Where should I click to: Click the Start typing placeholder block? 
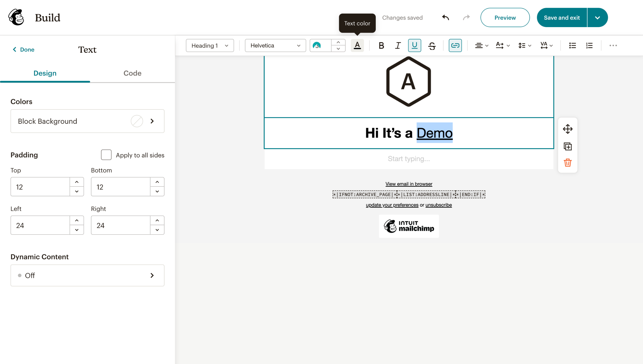[409, 159]
